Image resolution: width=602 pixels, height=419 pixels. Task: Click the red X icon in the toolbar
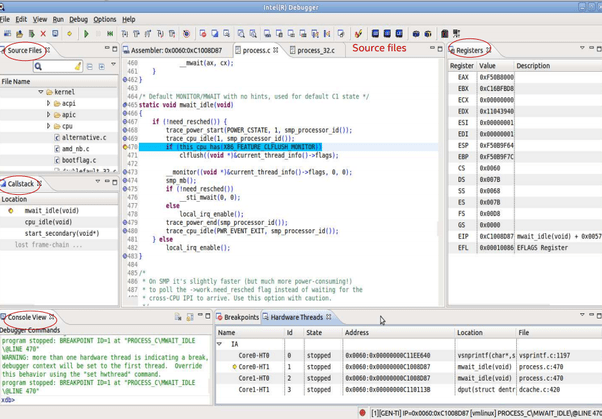(x=43, y=34)
